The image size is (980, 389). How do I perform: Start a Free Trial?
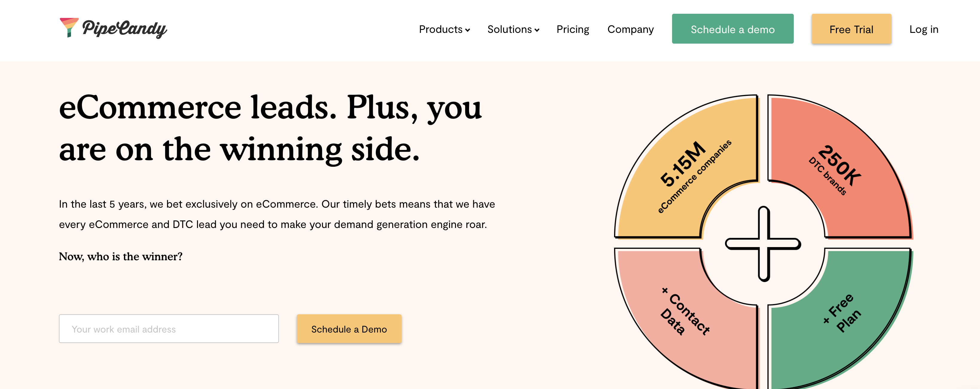click(851, 29)
